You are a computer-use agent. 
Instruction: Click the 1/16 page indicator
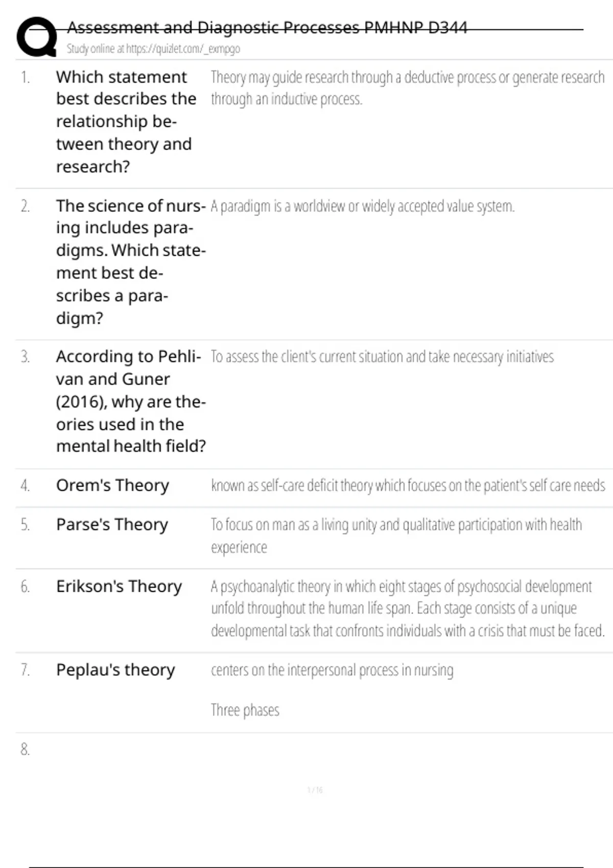(315, 790)
